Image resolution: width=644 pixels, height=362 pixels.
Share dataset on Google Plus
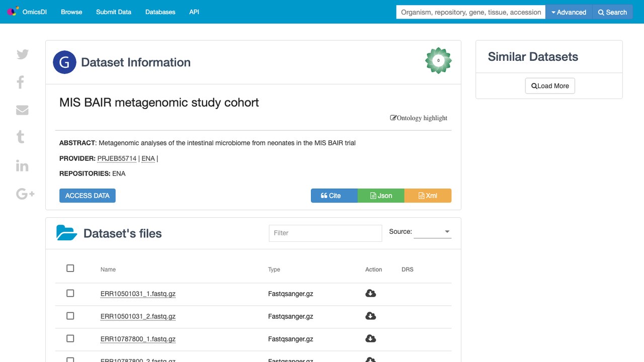(x=25, y=194)
